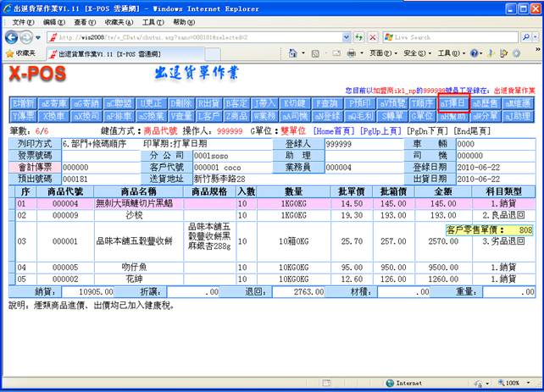
Task: Open the L客戶 customer function
Action: pos(208,115)
